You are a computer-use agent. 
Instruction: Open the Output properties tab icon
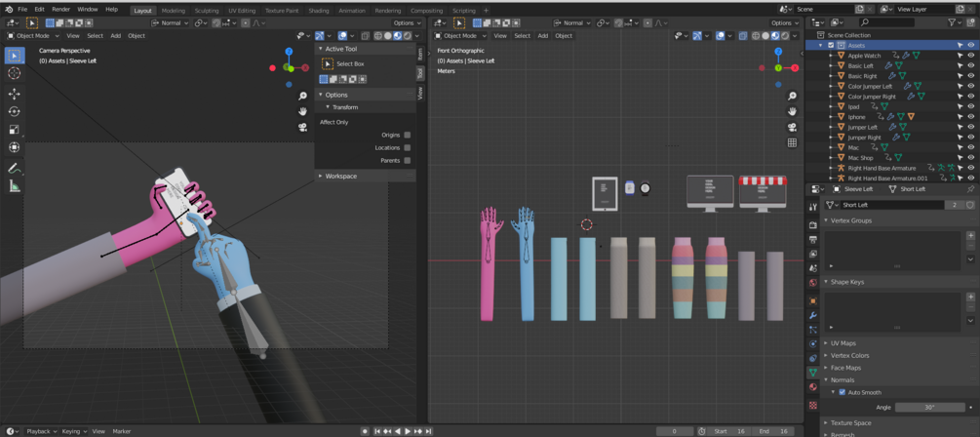click(813, 239)
